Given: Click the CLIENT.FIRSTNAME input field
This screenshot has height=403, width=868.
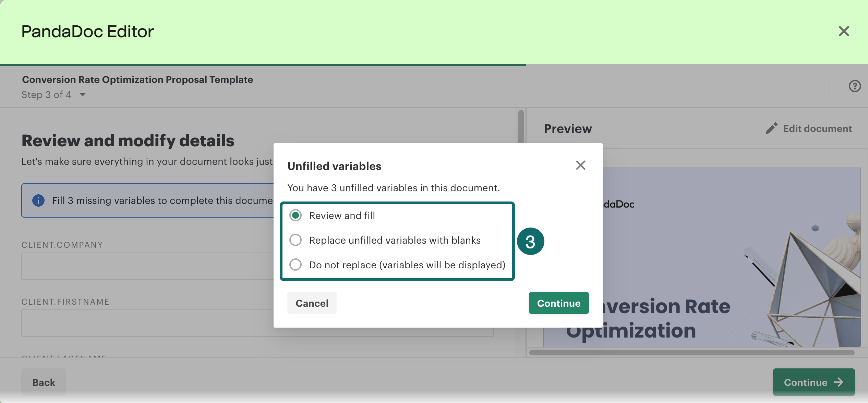Looking at the screenshot, I should tap(147, 323).
